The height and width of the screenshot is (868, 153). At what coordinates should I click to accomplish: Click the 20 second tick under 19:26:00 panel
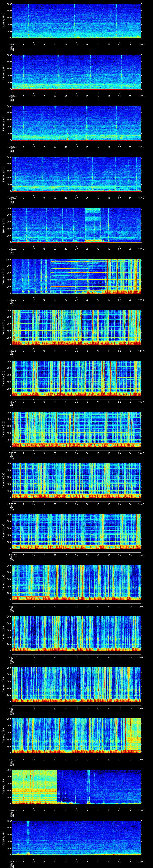tap(55, 810)
